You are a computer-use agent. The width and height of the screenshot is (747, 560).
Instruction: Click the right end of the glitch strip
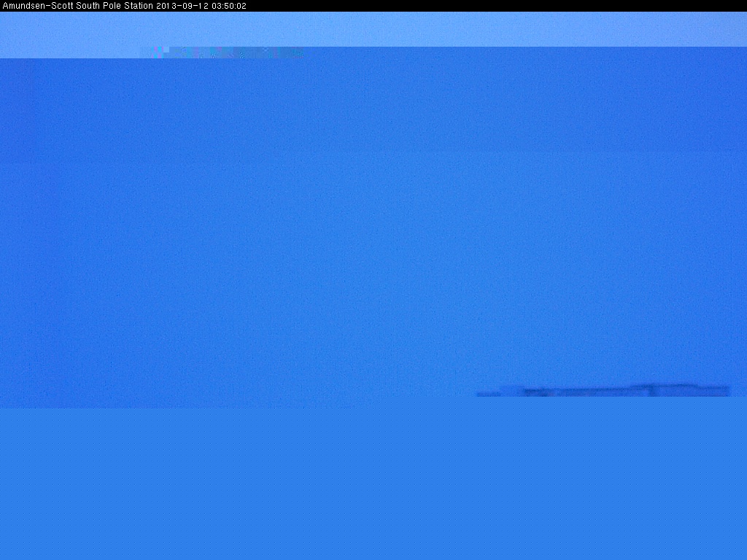298,52
